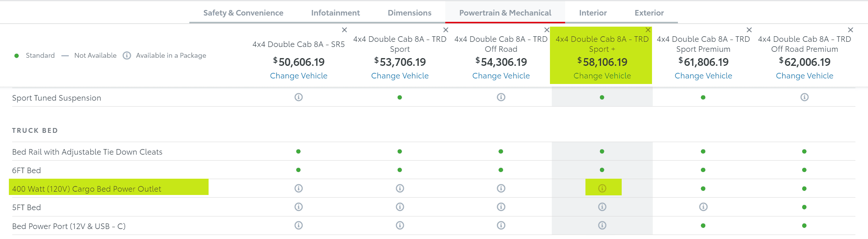Click Change Vehicle under SR5
Screen dimensions: 868x239
click(x=298, y=76)
